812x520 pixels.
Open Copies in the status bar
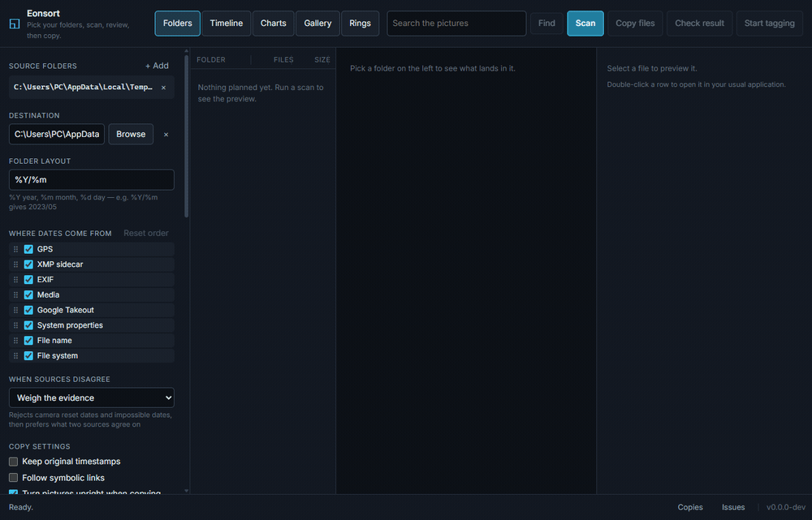(690, 508)
